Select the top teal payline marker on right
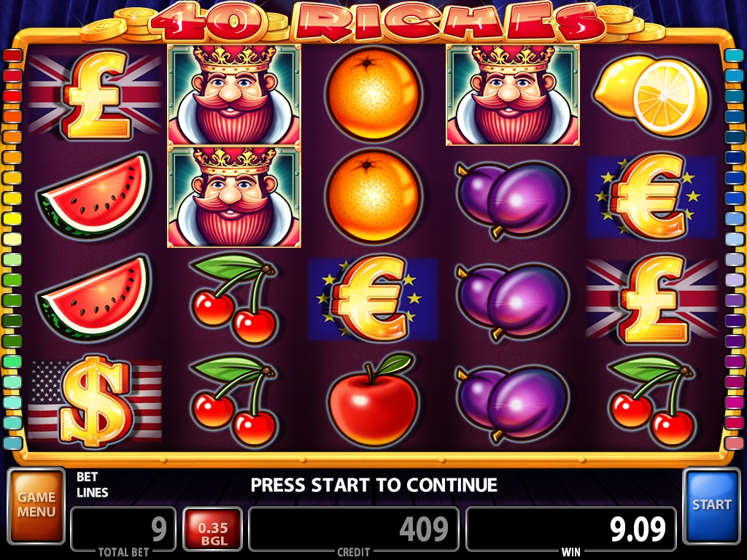Screen dimensions: 747x560 tap(734, 55)
